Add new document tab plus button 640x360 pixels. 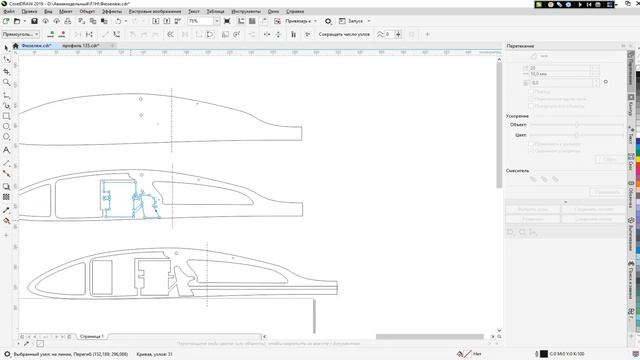click(112, 46)
